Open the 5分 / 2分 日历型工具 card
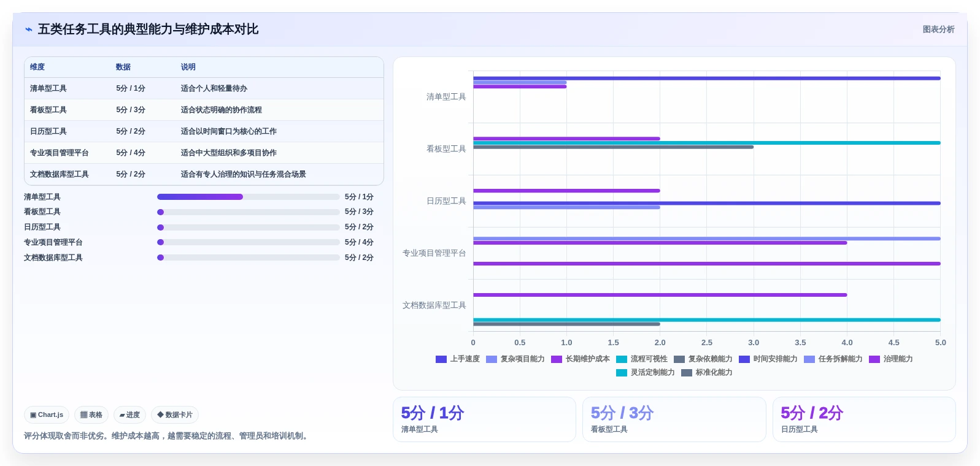 click(864, 419)
